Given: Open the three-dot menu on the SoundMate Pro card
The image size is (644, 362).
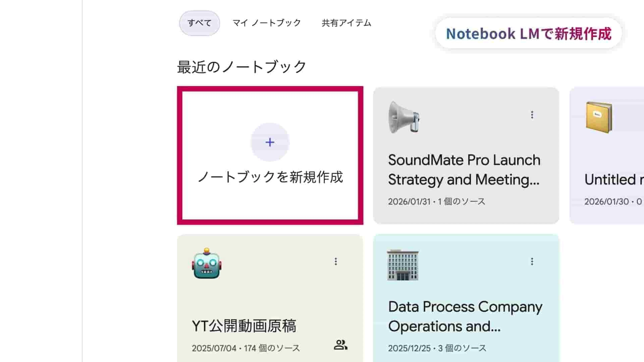Looking at the screenshot, I should click(x=532, y=115).
